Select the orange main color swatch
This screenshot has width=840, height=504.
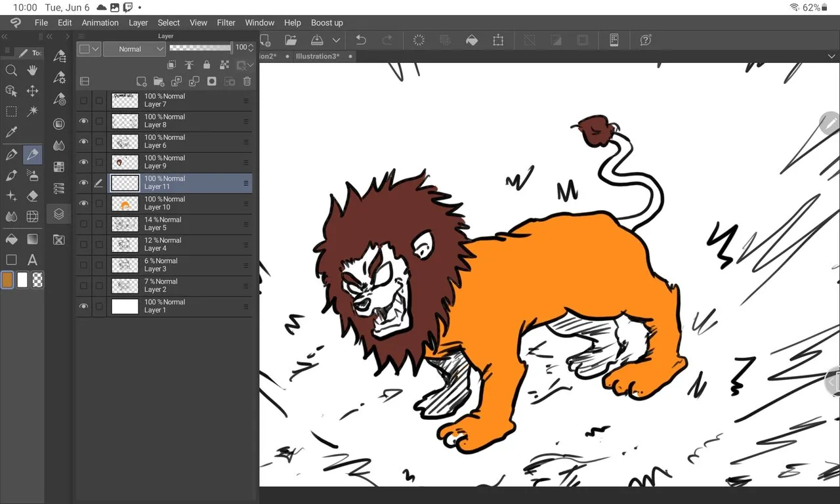pos(8,280)
